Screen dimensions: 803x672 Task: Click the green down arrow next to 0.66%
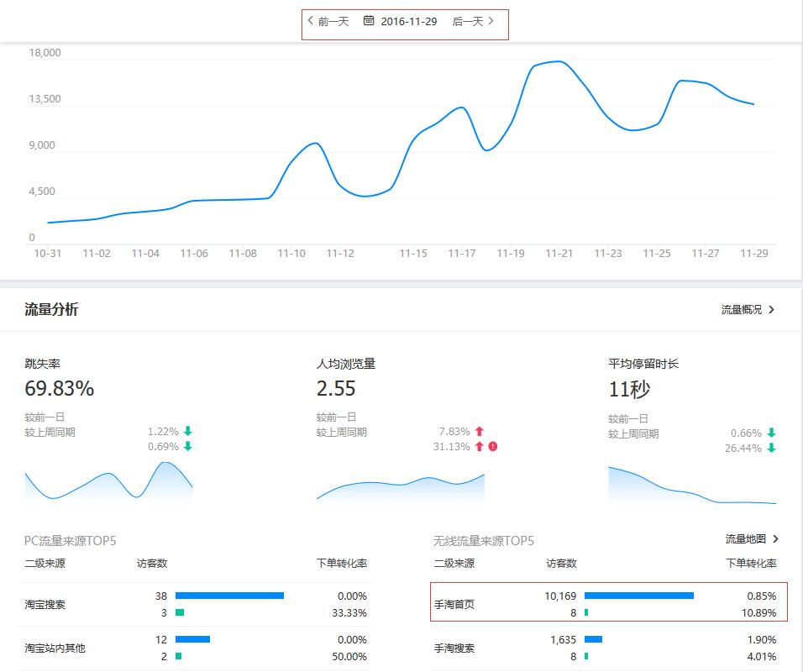(771, 433)
